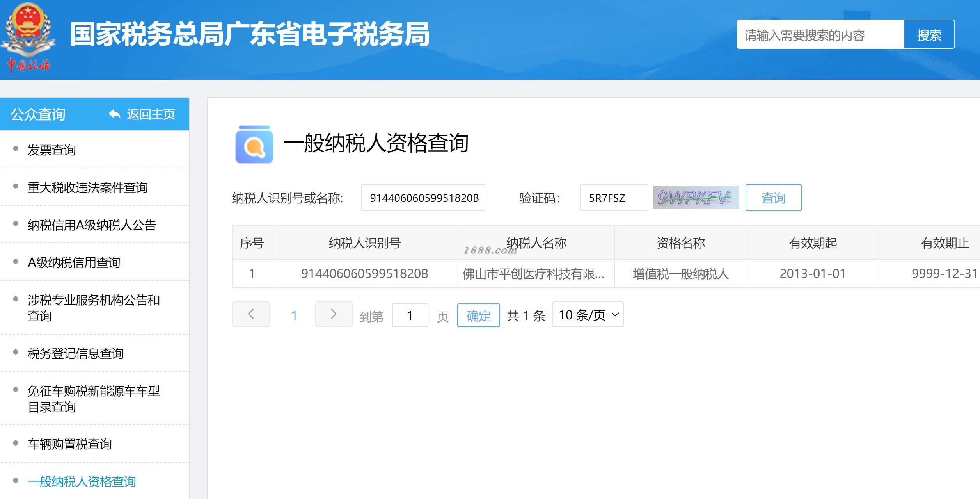Open 发票查询 in sidebar
Image resolution: width=980 pixels, height=499 pixels.
click(x=51, y=150)
